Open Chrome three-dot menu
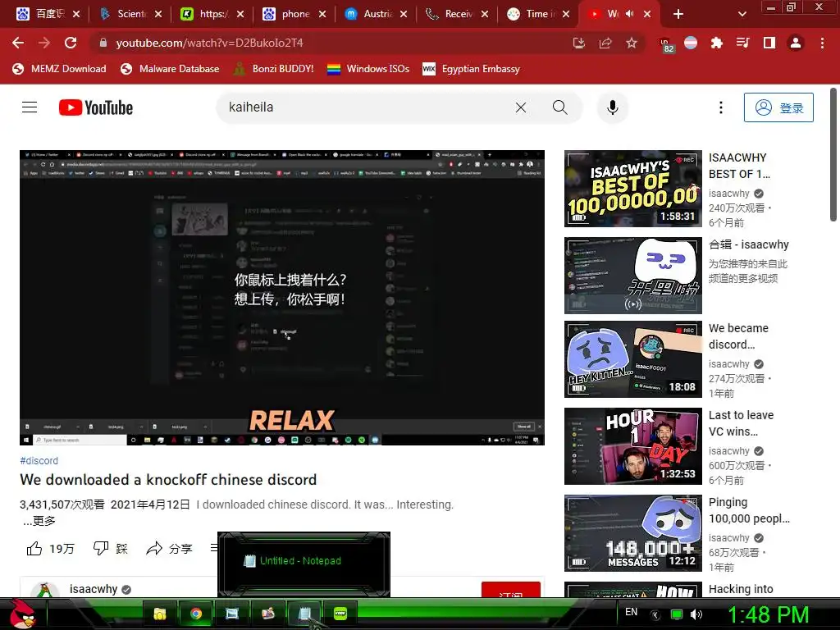 click(x=822, y=43)
